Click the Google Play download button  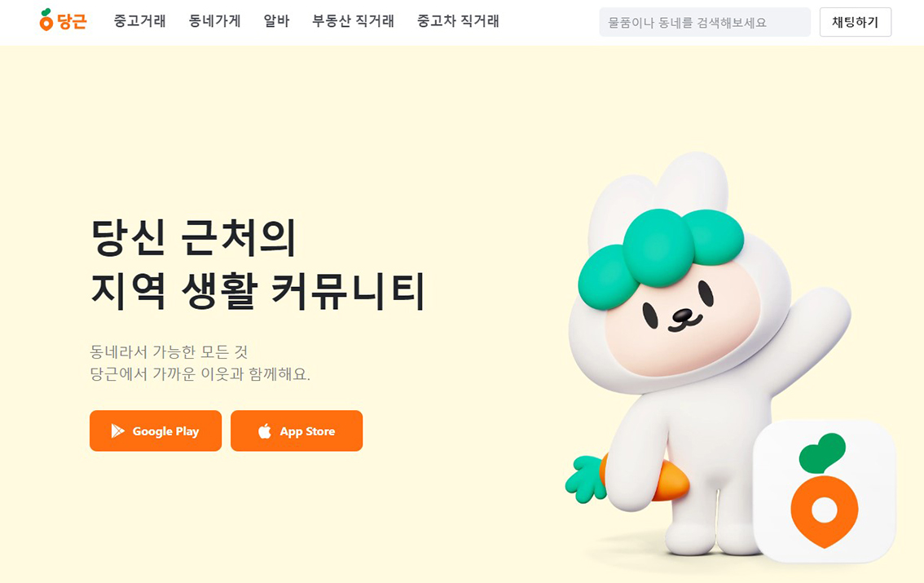coord(156,431)
